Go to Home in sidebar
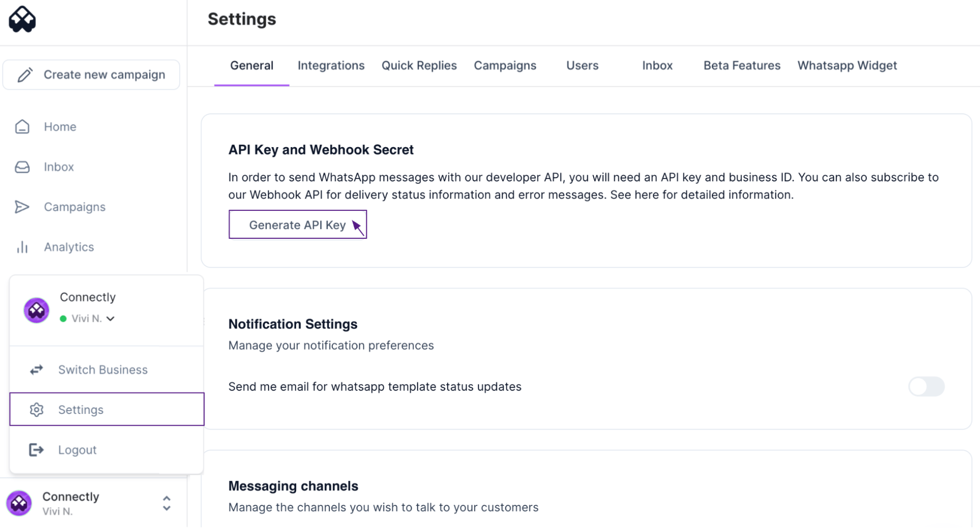This screenshot has height=531, width=980. (x=60, y=127)
